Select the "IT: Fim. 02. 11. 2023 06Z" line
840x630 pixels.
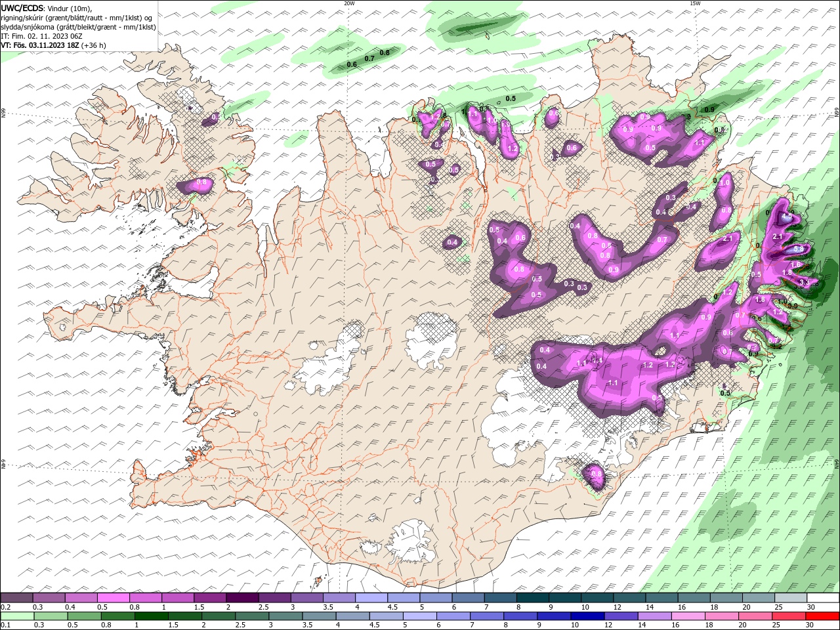[x=41, y=36]
